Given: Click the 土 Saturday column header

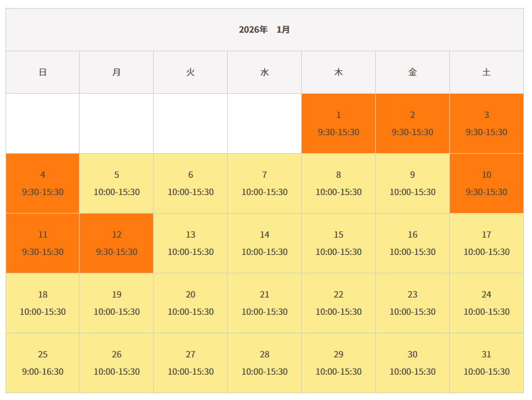Looking at the screenshot, I should (x=486, y=72).
